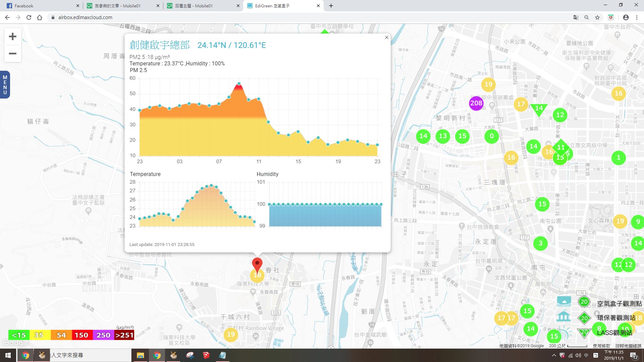Zoom out the map with minus button
Image resolution: width=644 pixels, height=362 pixels.
(12, 54)
